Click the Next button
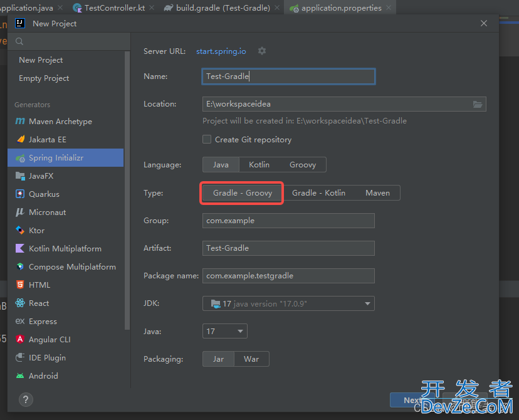Viewport: 519px width, 420px height. [412, 400]
